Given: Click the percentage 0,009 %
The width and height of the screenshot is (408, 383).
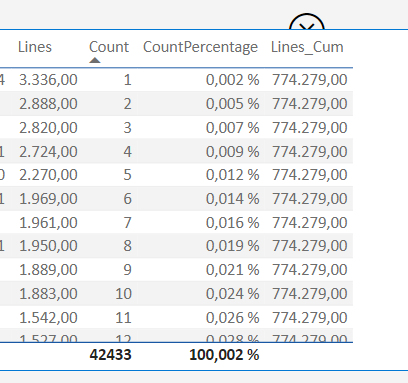Looking at the screenshot, I should (x=232, y=152).
